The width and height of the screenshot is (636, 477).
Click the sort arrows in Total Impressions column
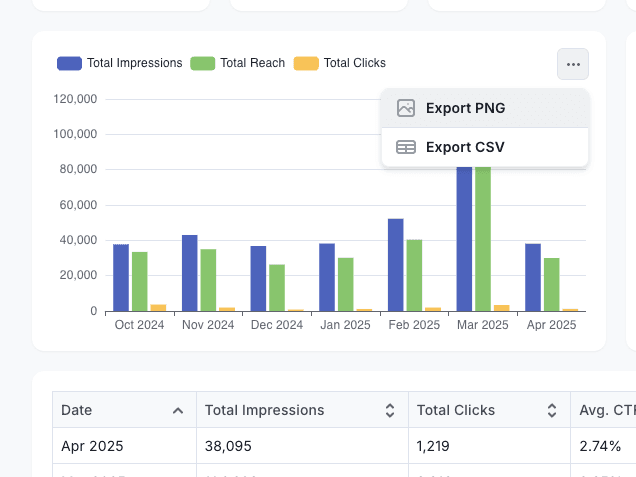pos(389,410)
